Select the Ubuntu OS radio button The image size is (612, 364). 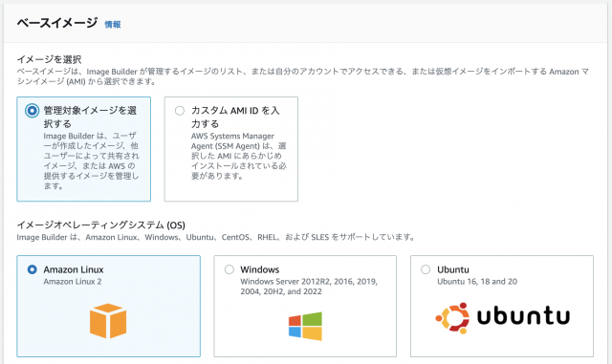426,269
